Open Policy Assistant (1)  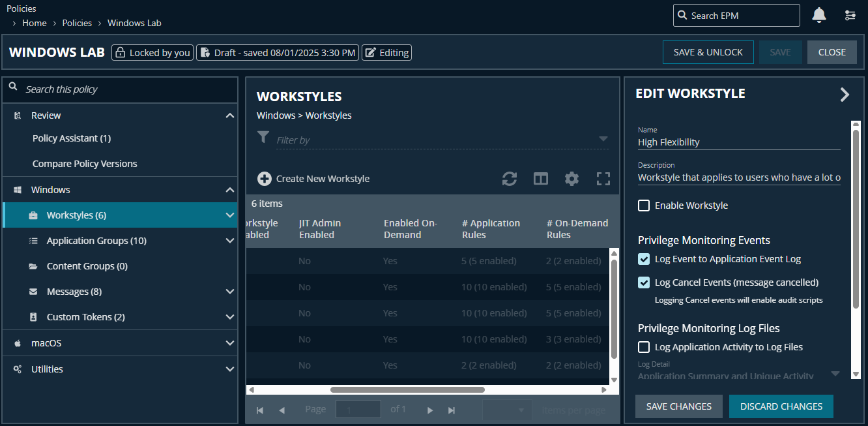pyautogui.click(x=72, y=138)
